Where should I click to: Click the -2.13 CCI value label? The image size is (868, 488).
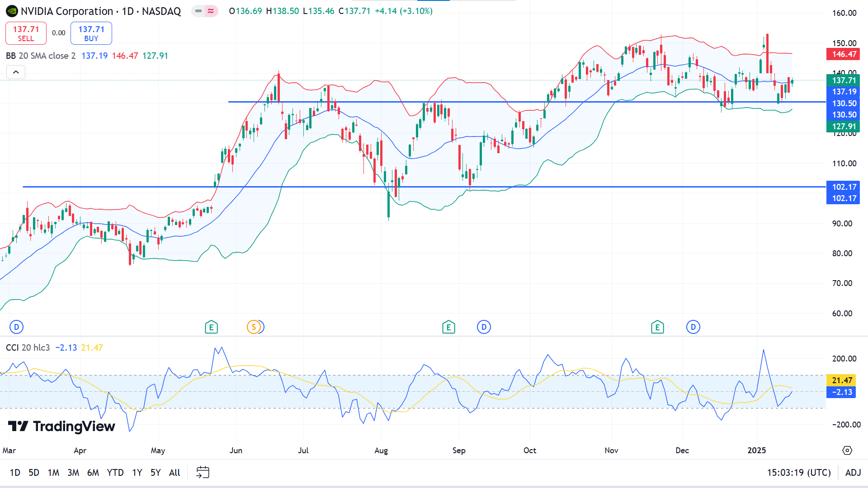click(841, 392)
